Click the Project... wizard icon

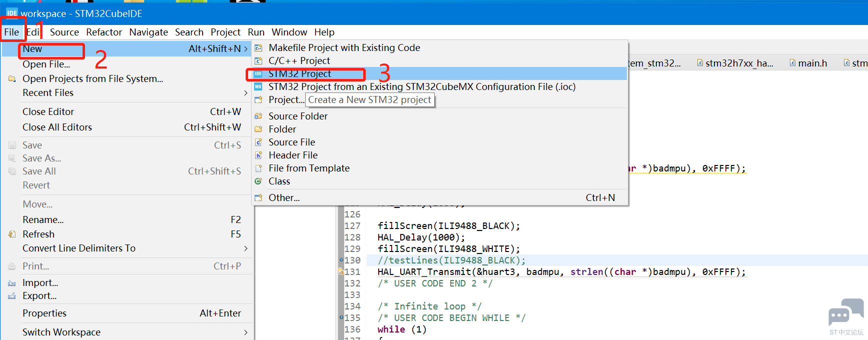pos(258,100)
